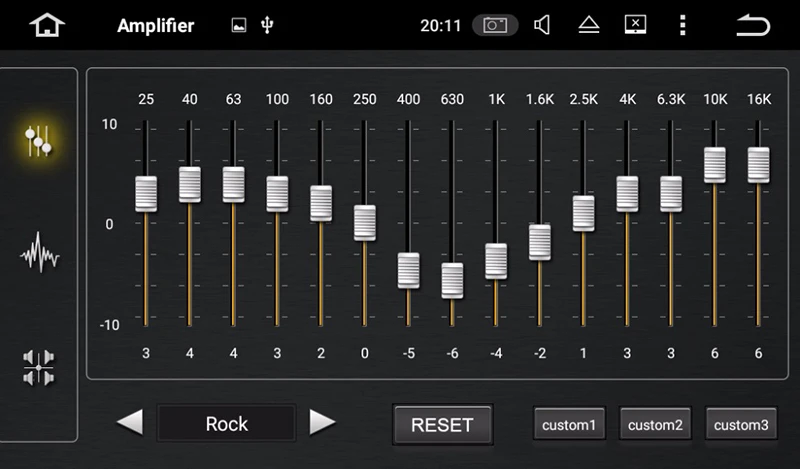Load the custom3 preset

coord(741,424)
